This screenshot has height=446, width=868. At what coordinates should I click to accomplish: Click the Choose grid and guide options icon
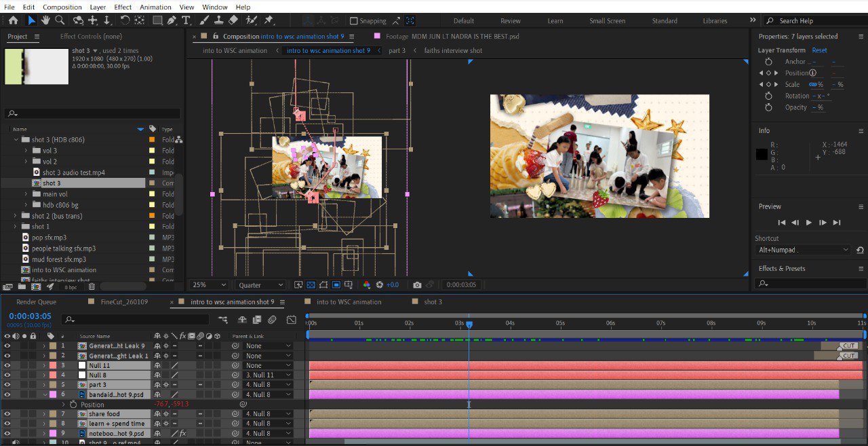coord(349,284)
